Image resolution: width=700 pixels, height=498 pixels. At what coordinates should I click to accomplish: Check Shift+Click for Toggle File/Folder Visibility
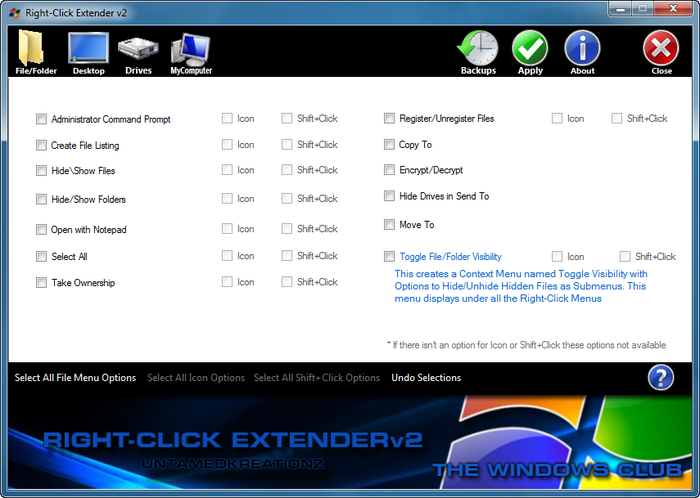pos(625,257)
